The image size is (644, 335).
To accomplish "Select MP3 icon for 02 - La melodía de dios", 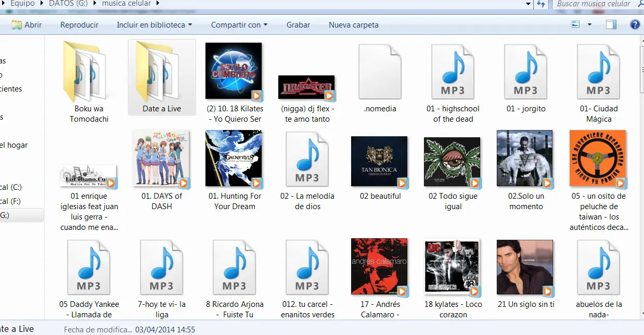I will pos(307,159).
